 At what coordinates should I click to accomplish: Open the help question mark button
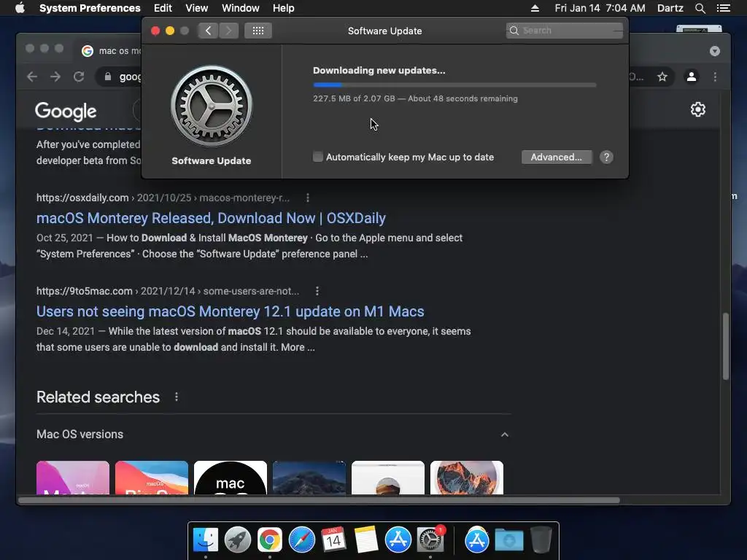click(606, 157)
